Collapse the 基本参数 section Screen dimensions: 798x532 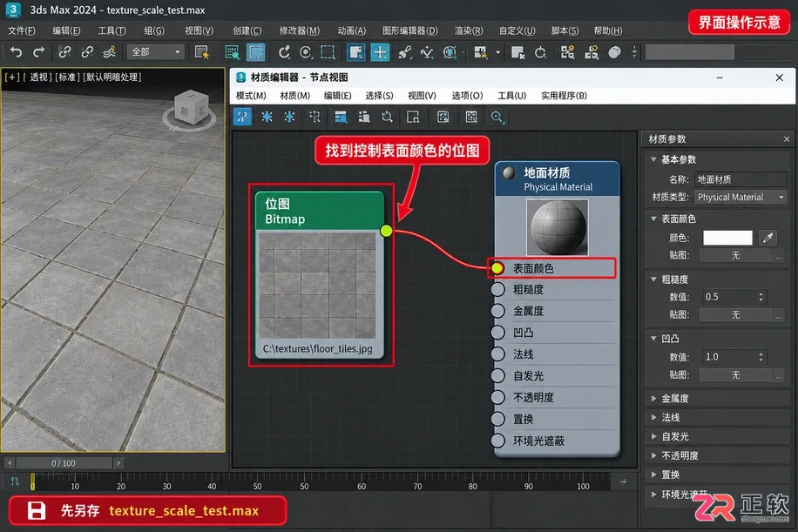tap(654, 159)
